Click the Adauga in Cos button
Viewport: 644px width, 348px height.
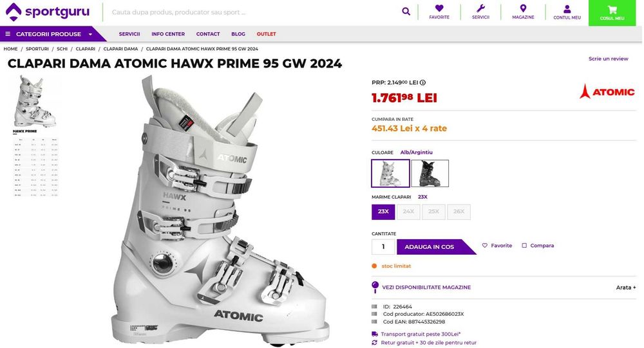coord(430,247)
